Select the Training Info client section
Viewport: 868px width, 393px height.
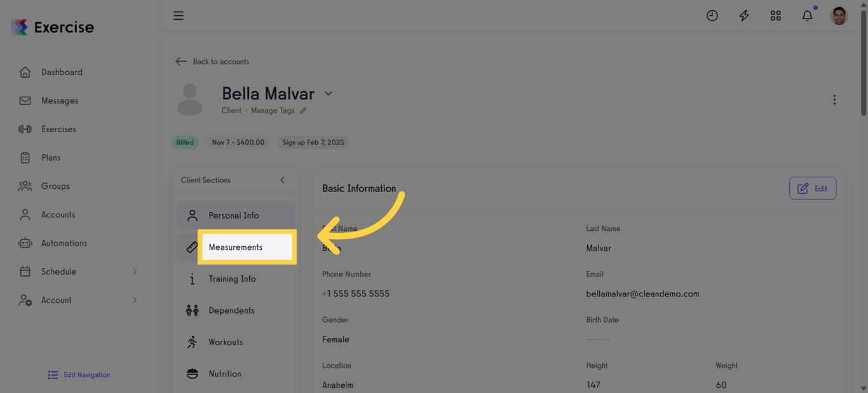236,279
